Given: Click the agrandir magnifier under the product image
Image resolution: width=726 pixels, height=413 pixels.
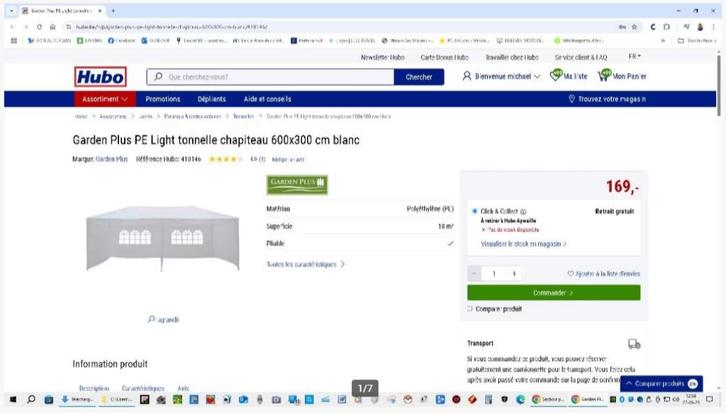Looking at the screenshot, I should [x=152, y=320].
